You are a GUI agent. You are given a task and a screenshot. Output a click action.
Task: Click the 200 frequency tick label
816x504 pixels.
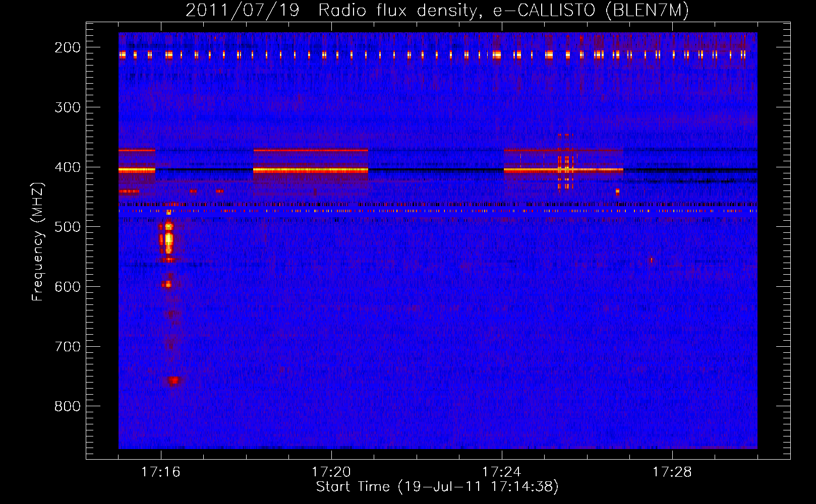click(68, 47)
